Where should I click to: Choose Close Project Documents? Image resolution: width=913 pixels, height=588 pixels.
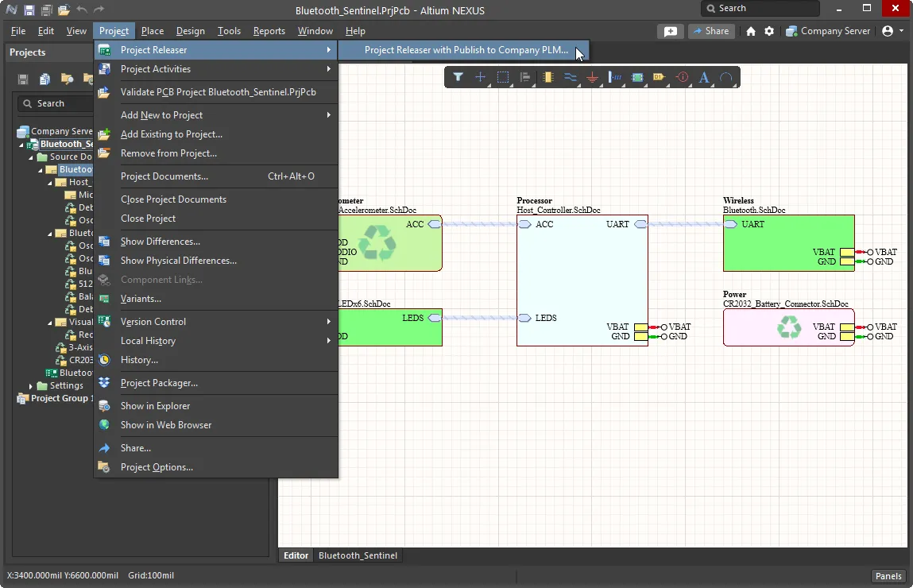[216, 199]
